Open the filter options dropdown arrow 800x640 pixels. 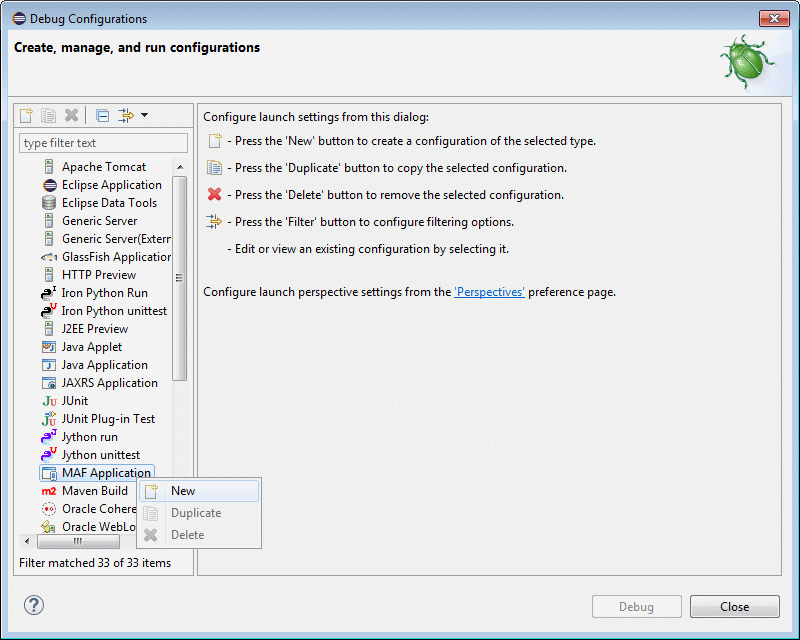tap(144, 115)
